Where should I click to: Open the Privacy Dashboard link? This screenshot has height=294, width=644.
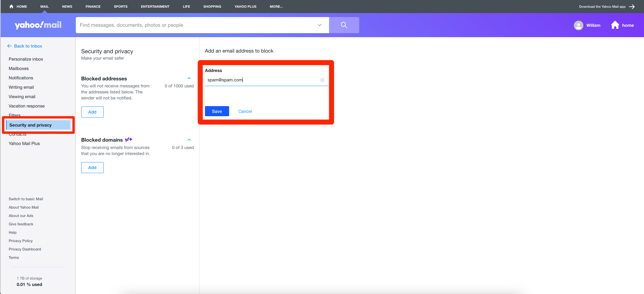tap(25, 249)
